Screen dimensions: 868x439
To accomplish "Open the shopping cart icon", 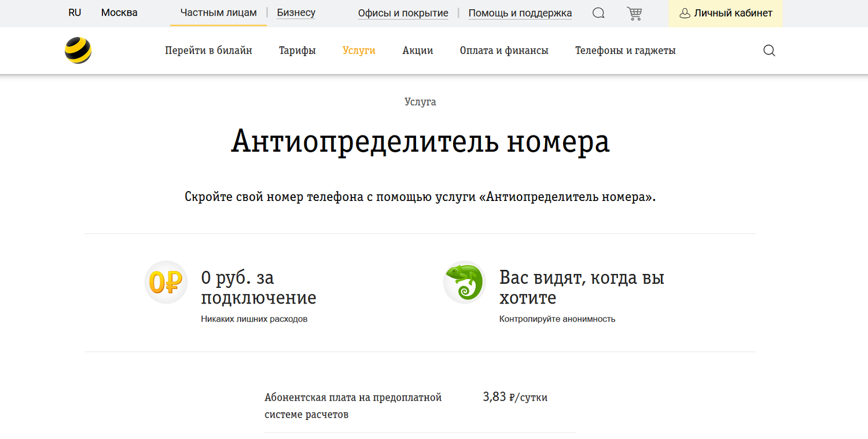I will click(x=634, y=13).
